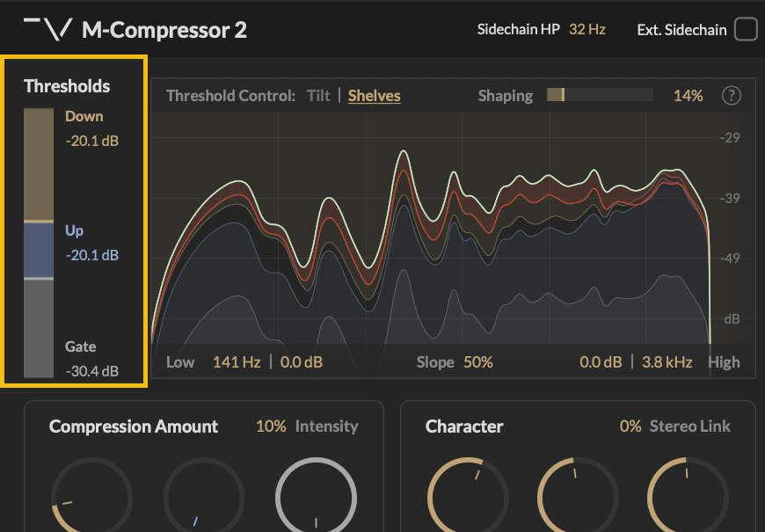Click the Character heading
Viewport: 765px width, 532px height.
pyautogui.click(x=464, y=426)
